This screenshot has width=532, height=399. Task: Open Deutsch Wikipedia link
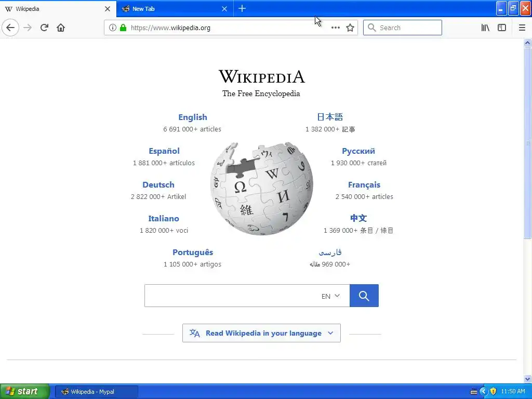[158, 184]
